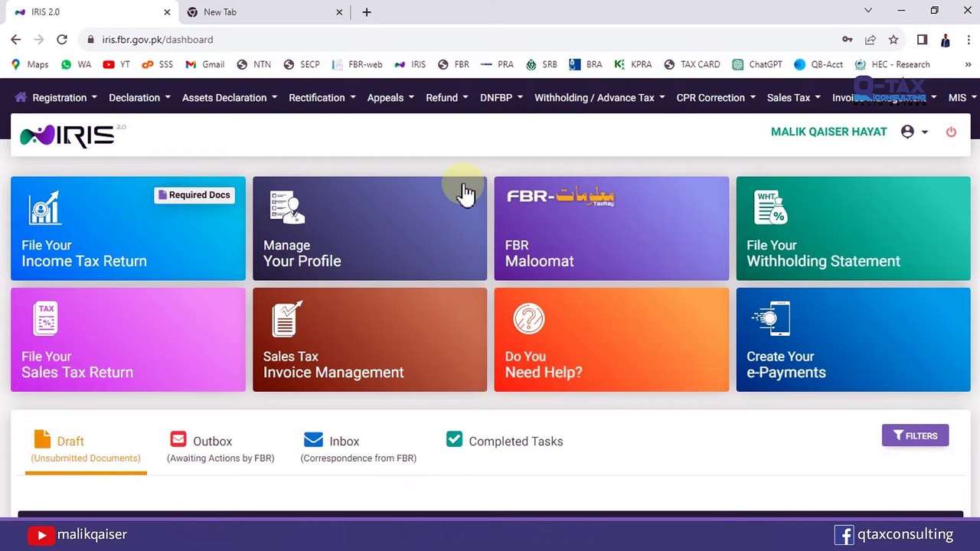The height and width of the screenshot is (551, 980).
Task: Click the Required Docs badge
Action: pos(194,195)
